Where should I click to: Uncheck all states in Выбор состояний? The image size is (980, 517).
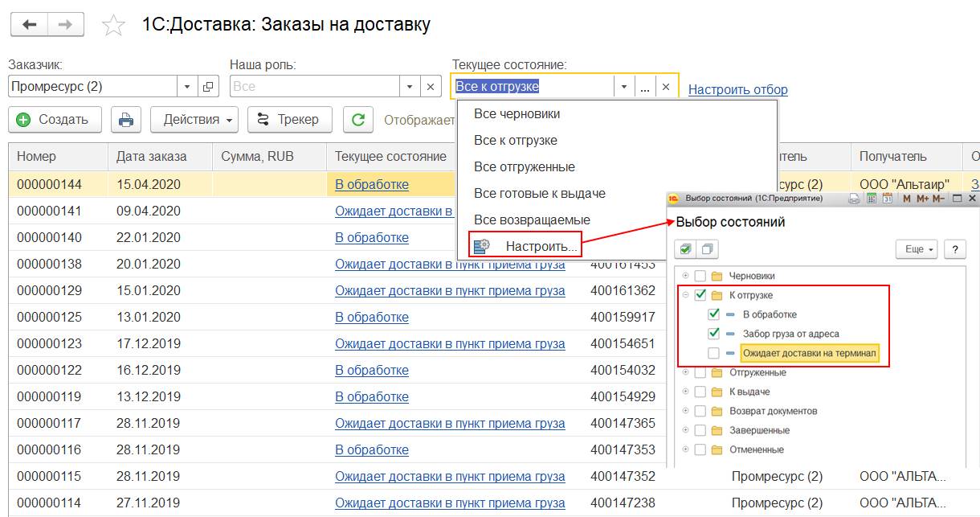point(706,249)
